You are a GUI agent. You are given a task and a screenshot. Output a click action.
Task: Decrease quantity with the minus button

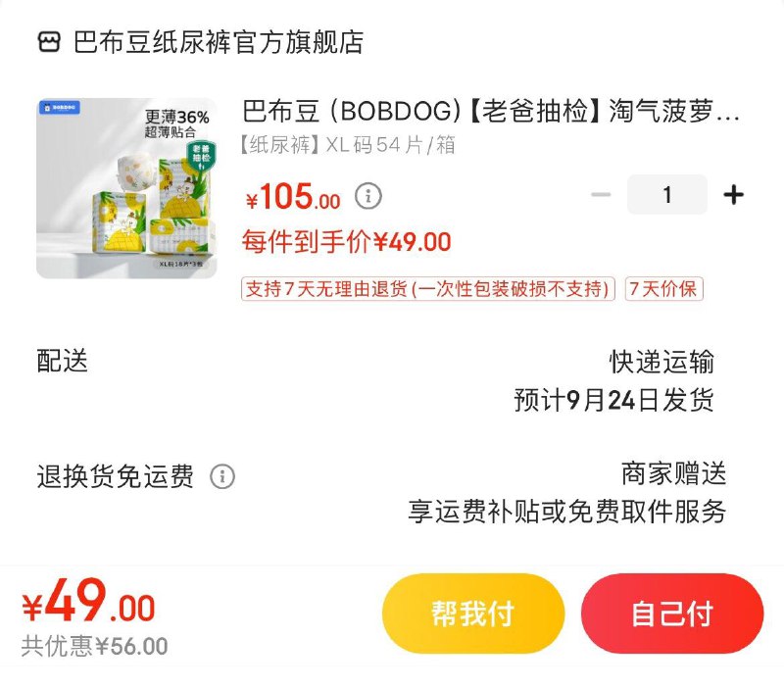point(601,194)
